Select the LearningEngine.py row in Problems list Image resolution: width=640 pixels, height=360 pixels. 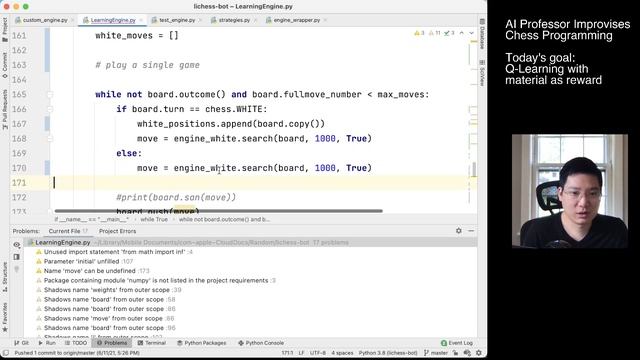click(250, 242)
